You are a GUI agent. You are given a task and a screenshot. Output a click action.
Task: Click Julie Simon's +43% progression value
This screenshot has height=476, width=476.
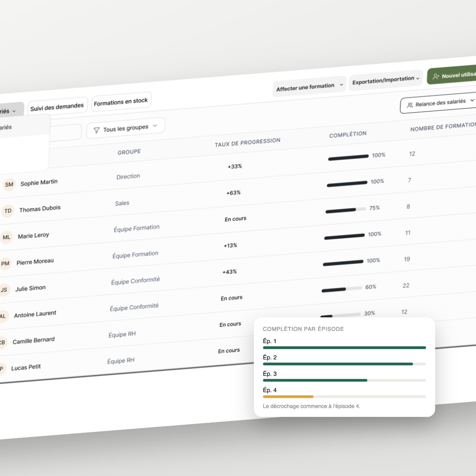230,272
